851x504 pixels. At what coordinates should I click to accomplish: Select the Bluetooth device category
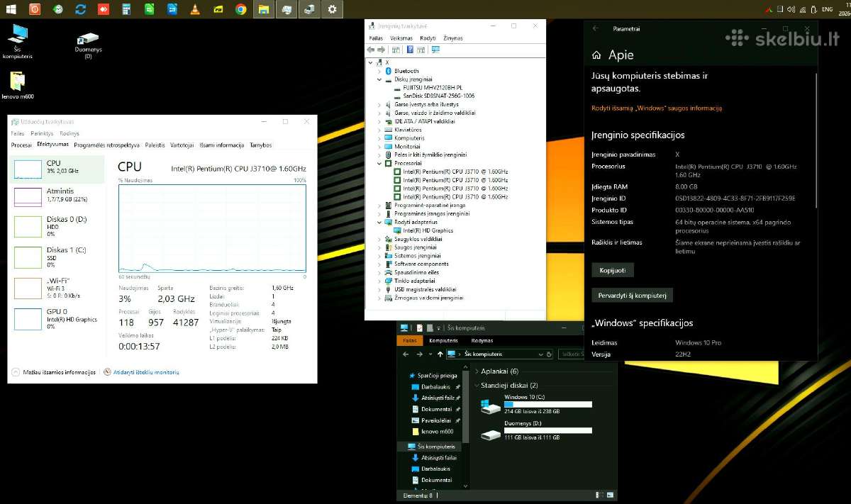point(406,71)
